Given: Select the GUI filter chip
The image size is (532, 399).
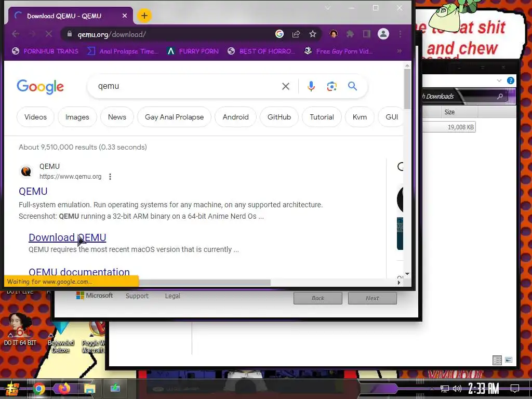Looking at the screenshot, I should point(392,117).
